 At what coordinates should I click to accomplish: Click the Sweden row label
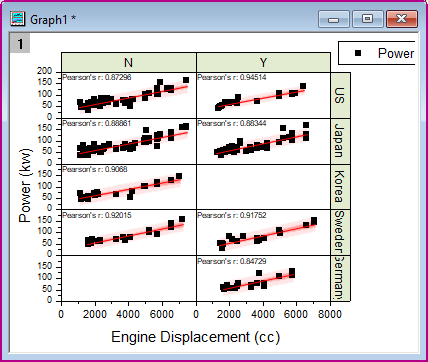tap(340, 232)
